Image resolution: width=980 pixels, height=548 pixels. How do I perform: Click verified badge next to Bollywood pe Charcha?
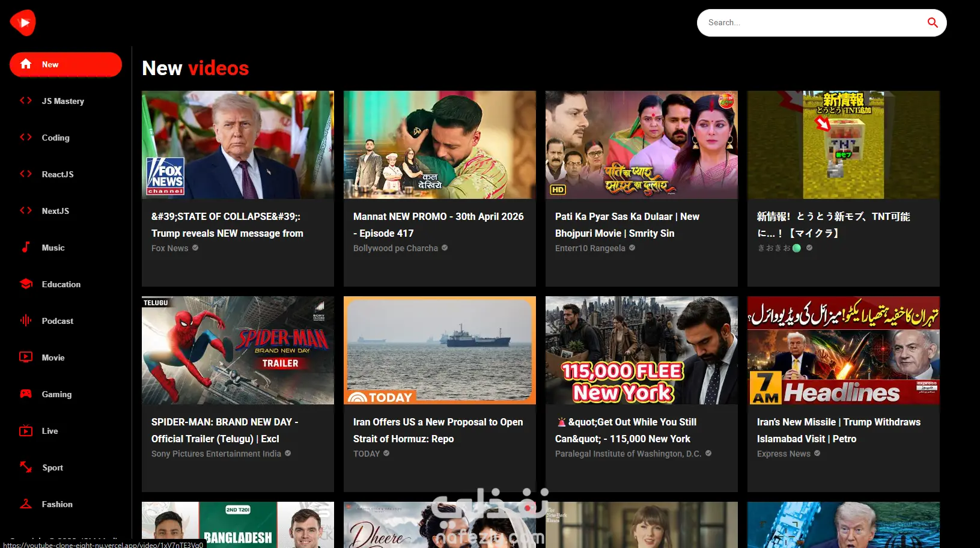tap(445, 248)
